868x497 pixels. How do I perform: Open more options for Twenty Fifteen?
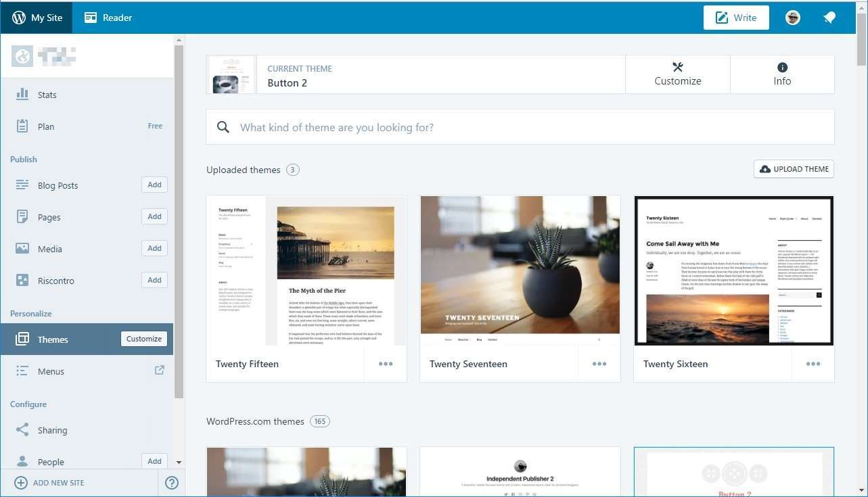(386, 364)
